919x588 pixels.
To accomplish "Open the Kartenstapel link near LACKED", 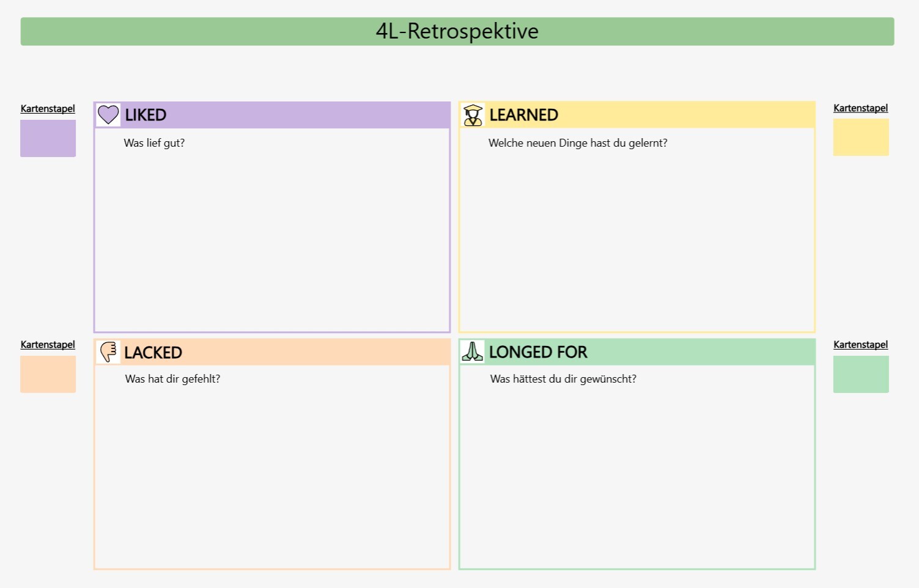I will 48,345.
